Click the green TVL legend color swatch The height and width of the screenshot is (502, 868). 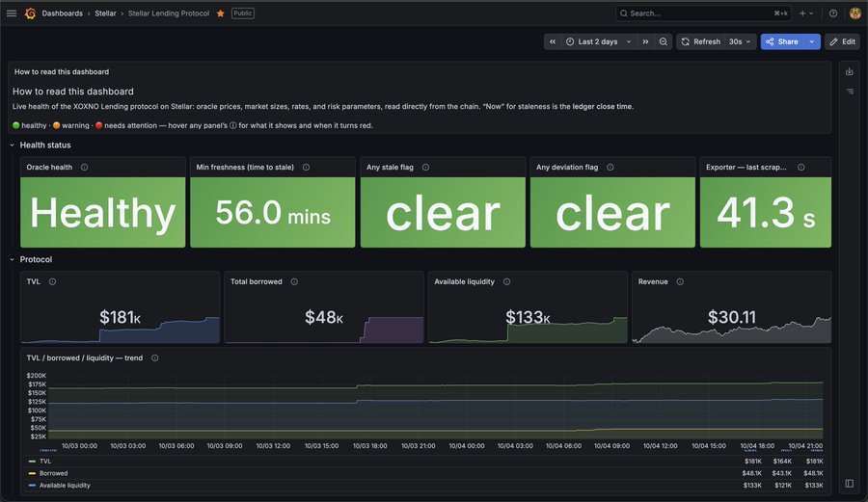tap(32, 462)
